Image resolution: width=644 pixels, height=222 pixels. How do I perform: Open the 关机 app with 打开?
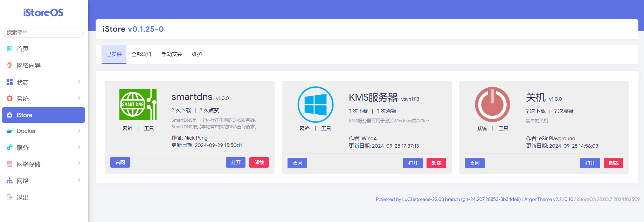pyautogui.click(x=590, y=163)
